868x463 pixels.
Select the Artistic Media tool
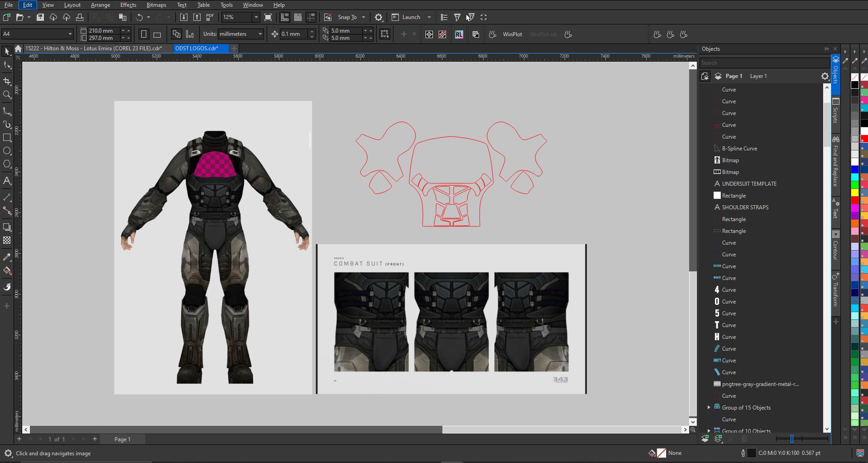[7, 125]
